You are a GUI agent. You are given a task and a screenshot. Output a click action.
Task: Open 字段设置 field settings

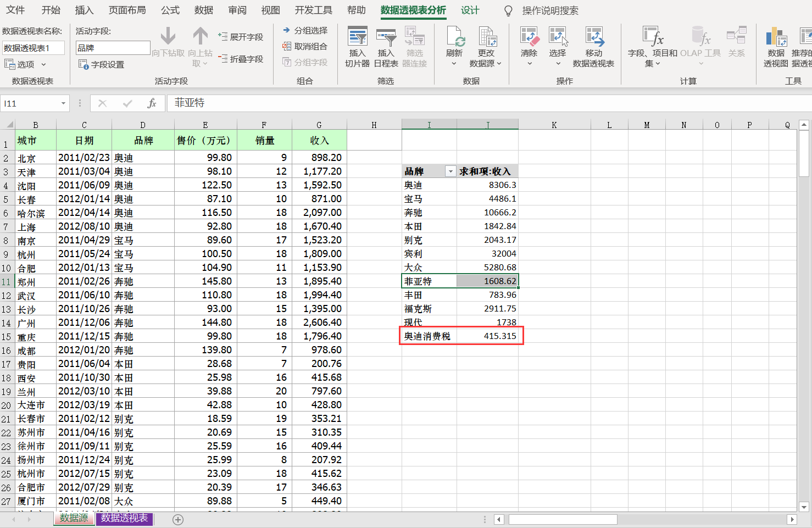[101, 64]
